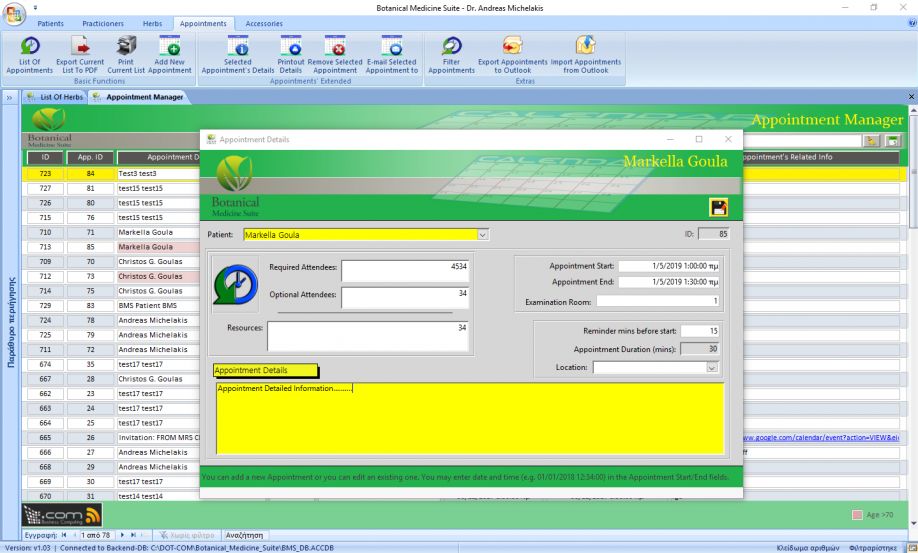
Task: Save appointment with floppy disk icon
Action: 718,207
